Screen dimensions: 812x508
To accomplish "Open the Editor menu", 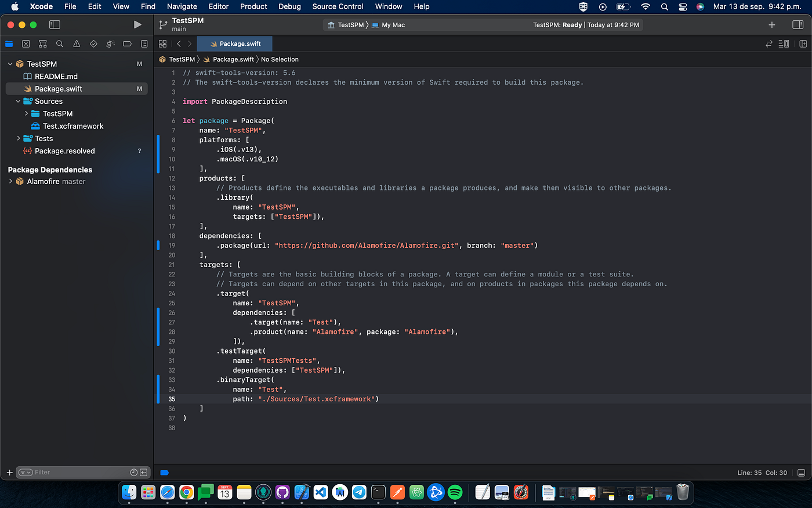I will pyautogui.click(x=219, y=6).
